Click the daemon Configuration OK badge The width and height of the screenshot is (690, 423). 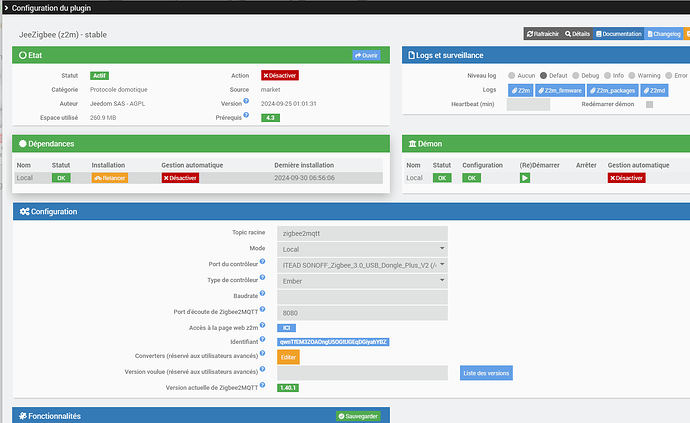(x=471, y=178)
